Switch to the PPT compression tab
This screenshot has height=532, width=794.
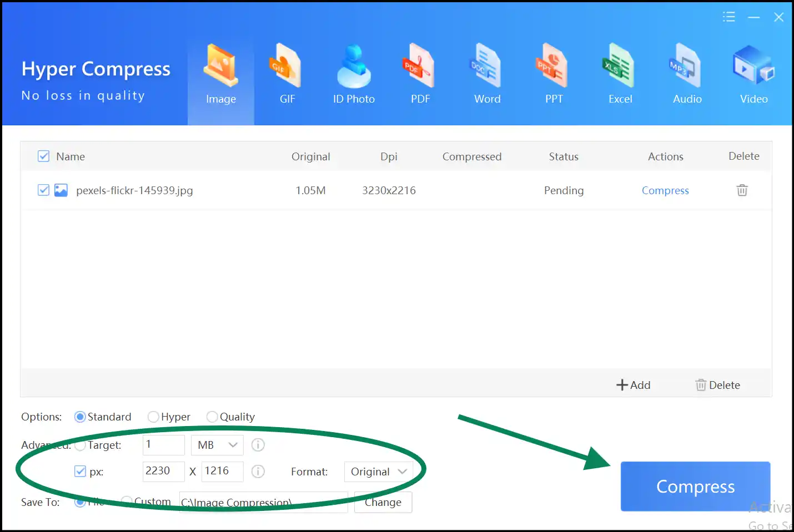554,75
